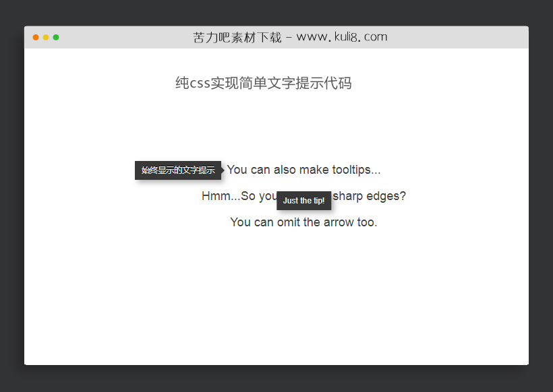
Task: Expand the tooltip over the sharp edges sentence
Action: tap(303, 196)
